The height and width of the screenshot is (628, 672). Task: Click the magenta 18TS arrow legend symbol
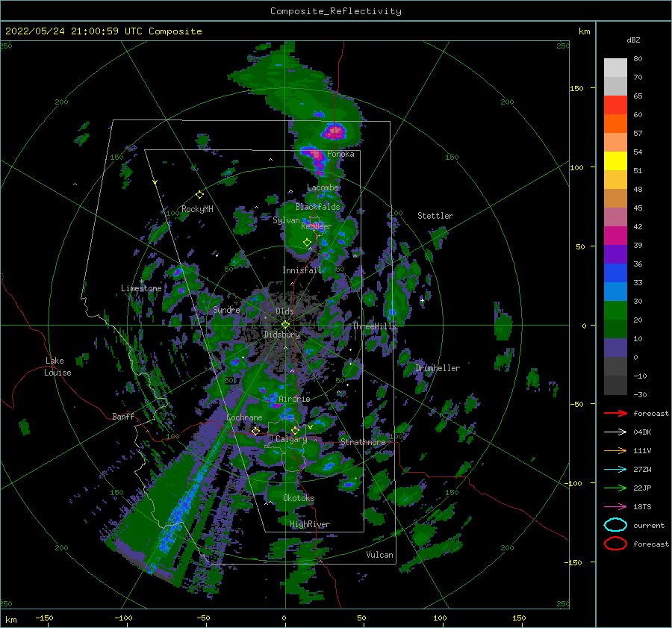[x=615, y=507]
